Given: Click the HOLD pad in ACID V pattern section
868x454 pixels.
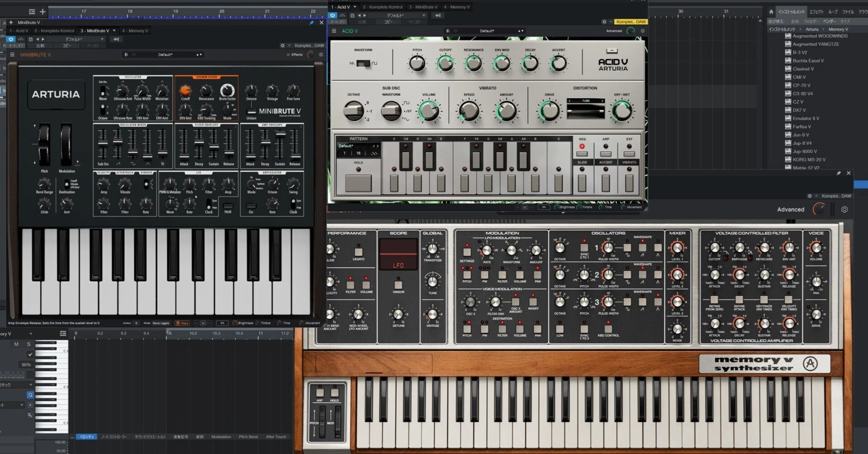Looking at the screenshot, I should point(358,183).
